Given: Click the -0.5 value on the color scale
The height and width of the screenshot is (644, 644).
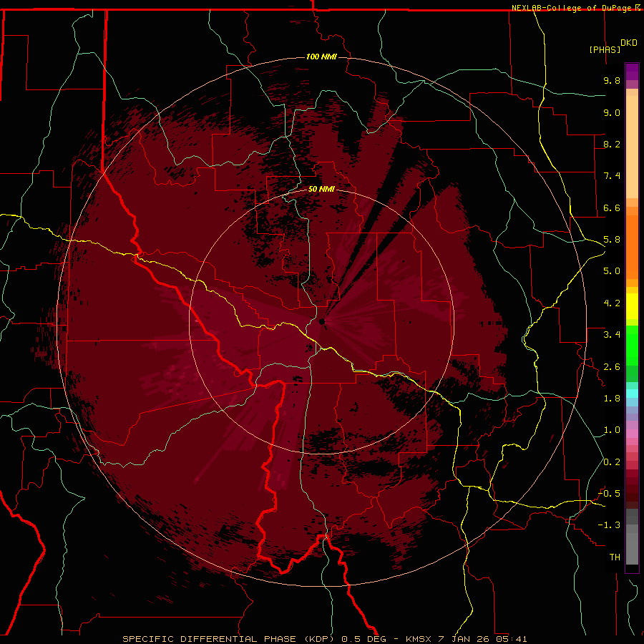Looking at the screenshot, I should 609,494.
